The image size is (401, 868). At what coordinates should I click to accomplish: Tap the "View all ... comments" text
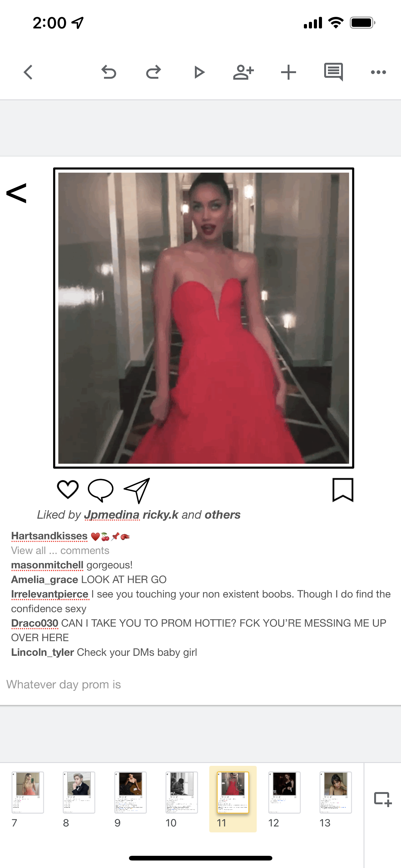60,550
